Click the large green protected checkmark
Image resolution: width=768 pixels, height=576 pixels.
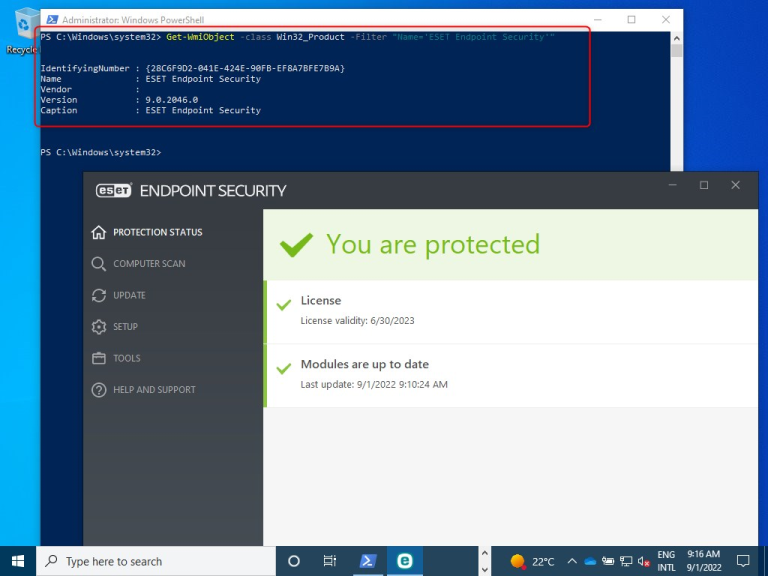296,244
